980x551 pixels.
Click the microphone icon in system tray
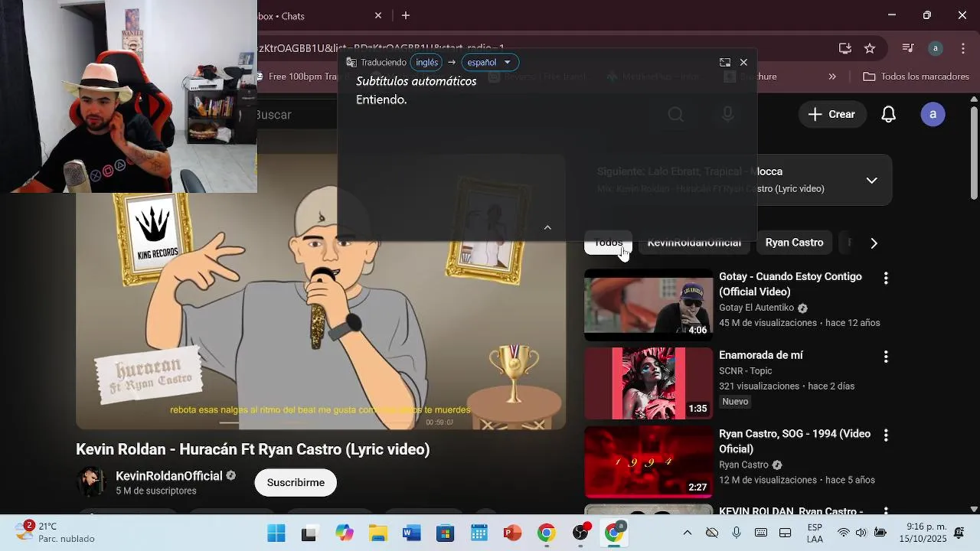pyautogui.click(x=737, y=533)
